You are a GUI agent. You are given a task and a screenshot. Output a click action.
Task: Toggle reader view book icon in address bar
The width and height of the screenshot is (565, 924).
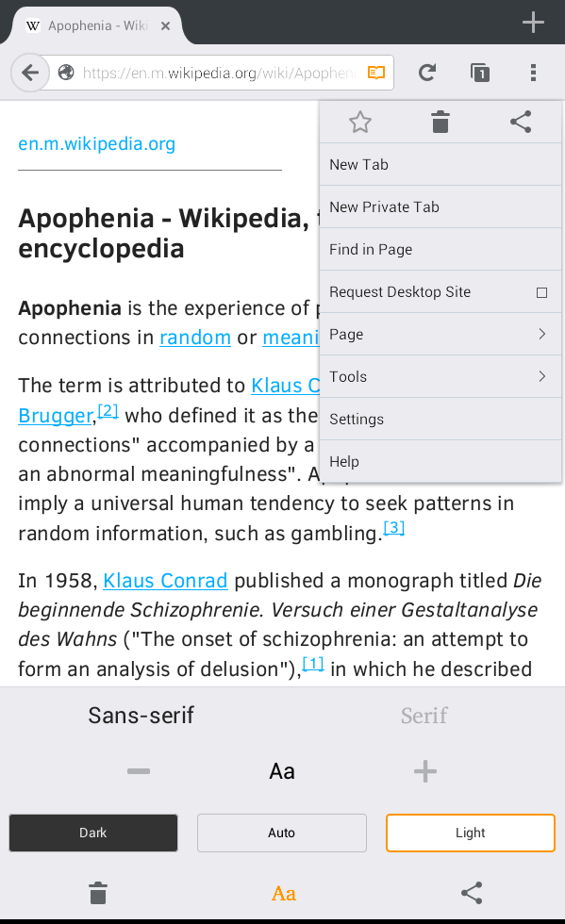[376, 73]
